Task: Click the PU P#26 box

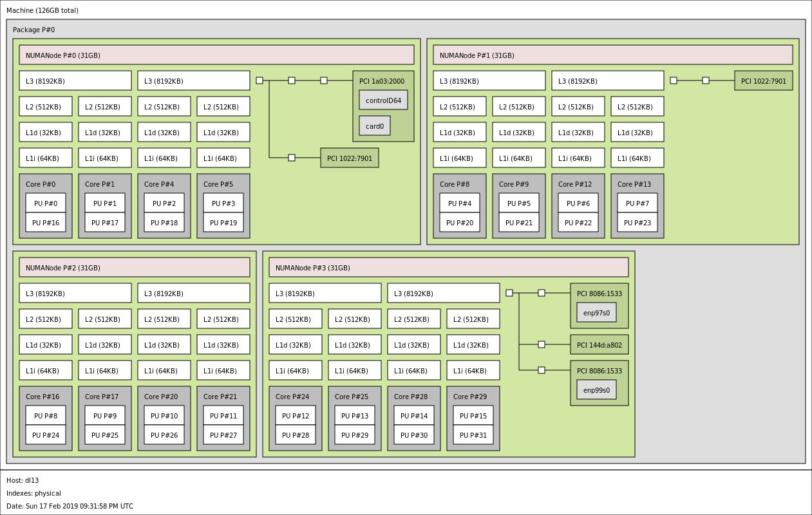Action: click(164, 435)
